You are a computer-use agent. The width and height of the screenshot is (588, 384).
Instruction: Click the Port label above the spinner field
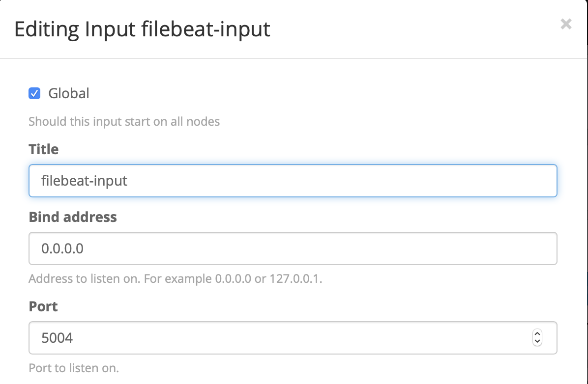tap(43, 306)
